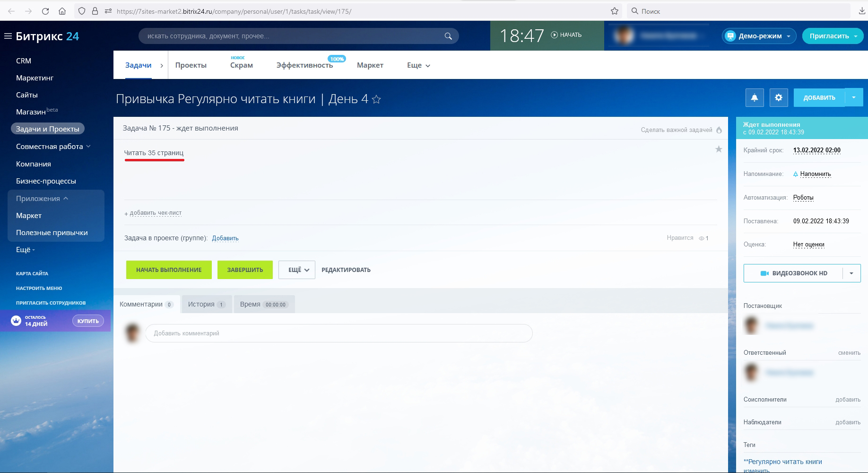Go back in browser history

pyautogui.click(x=11, y=11)
